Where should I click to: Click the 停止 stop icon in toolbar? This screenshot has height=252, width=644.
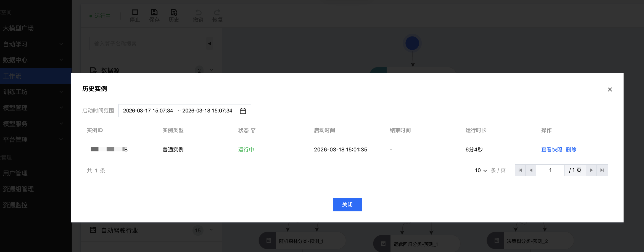135,12
